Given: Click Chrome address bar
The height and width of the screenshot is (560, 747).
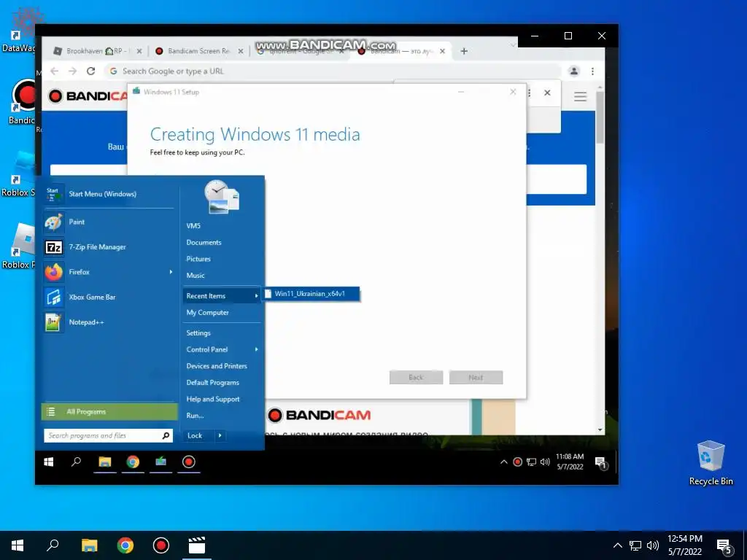Looking at the screenshot, I should 332,71.
